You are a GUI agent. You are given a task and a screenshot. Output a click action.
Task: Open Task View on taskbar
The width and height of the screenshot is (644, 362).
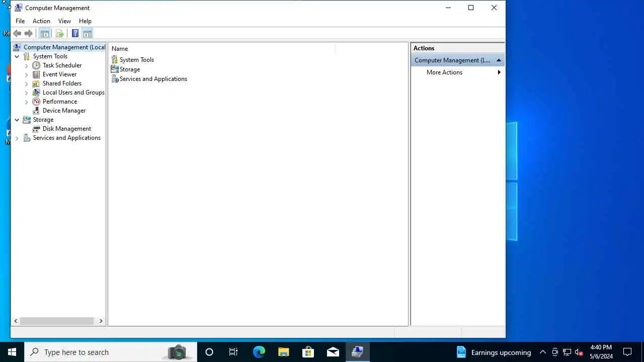(233, 352)
